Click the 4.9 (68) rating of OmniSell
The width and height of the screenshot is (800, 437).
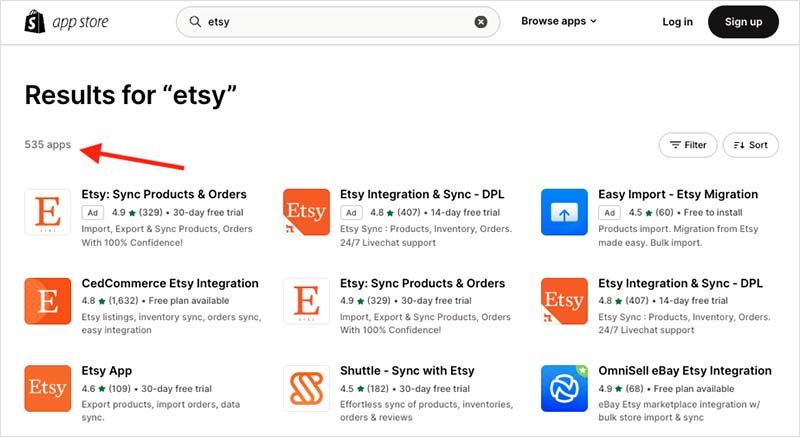(621, 389)
